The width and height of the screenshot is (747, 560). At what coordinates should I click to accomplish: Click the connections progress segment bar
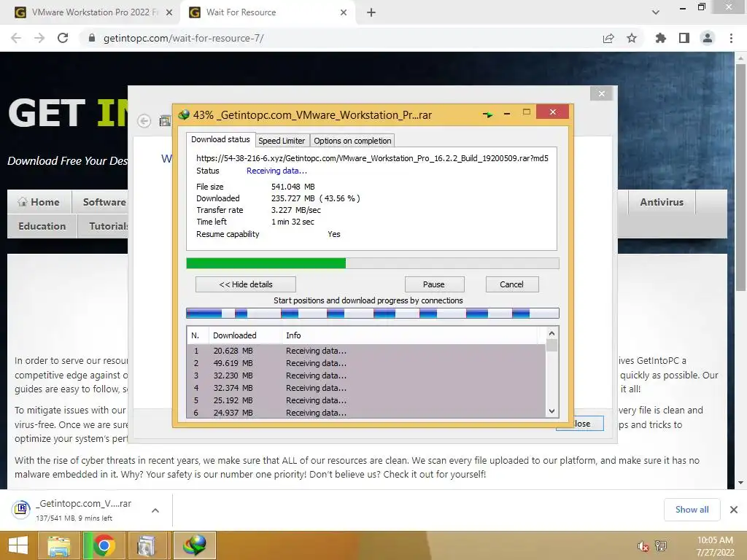tap(373, 313)
